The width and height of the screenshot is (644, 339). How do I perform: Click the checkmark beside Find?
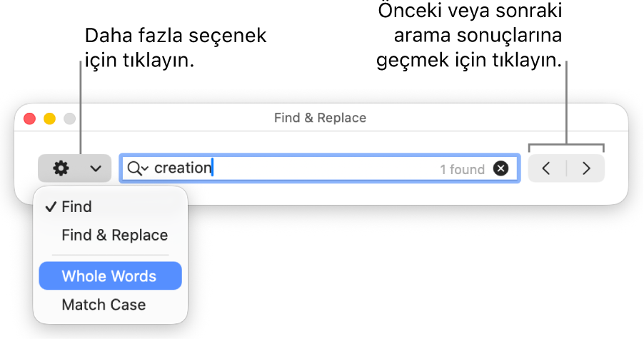click(x=50, y=207)
